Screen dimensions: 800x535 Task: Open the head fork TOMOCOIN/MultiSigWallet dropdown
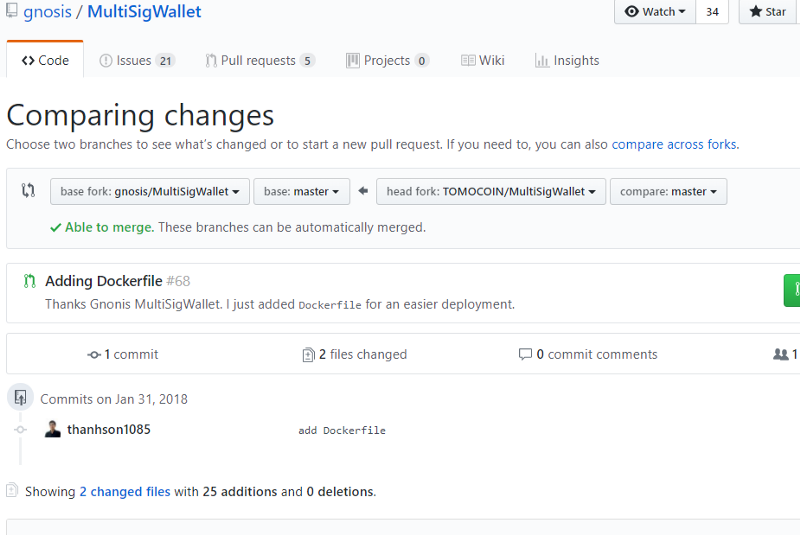point(491,191)
